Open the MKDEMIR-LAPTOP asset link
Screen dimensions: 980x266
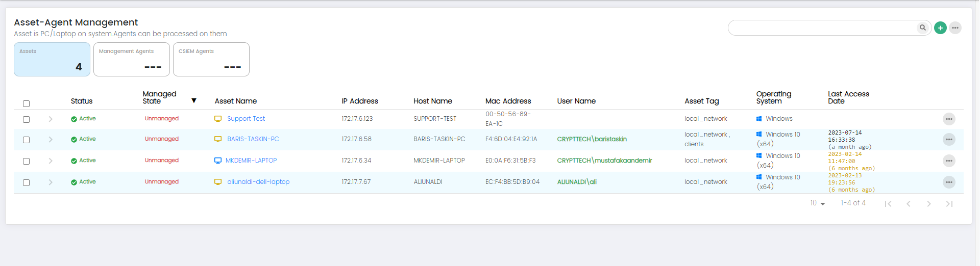(251, 161)
